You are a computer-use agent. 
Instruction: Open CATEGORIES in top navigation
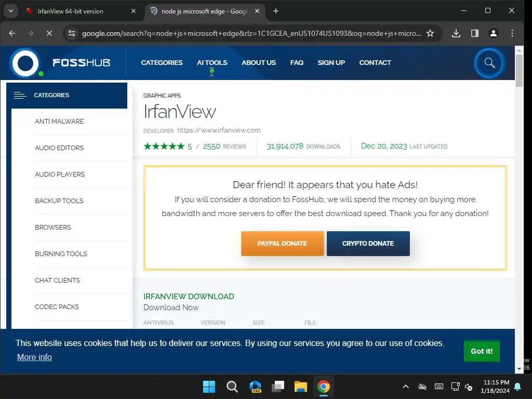point(162,63)
